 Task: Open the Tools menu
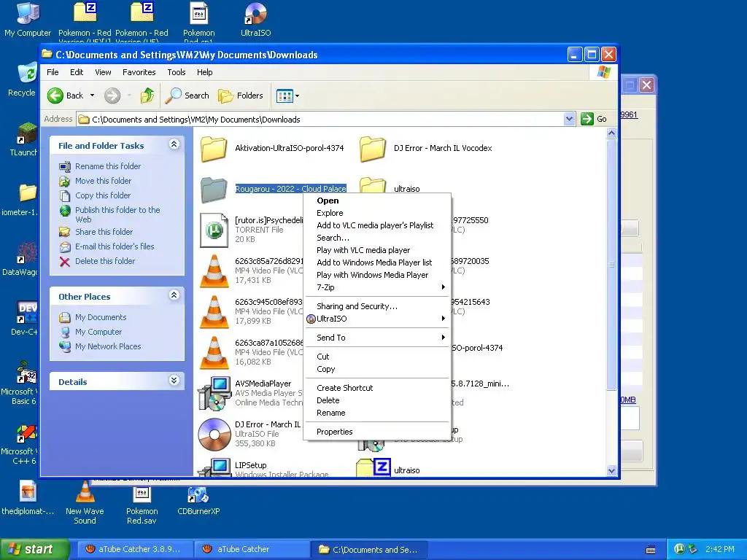click(177, 72)
